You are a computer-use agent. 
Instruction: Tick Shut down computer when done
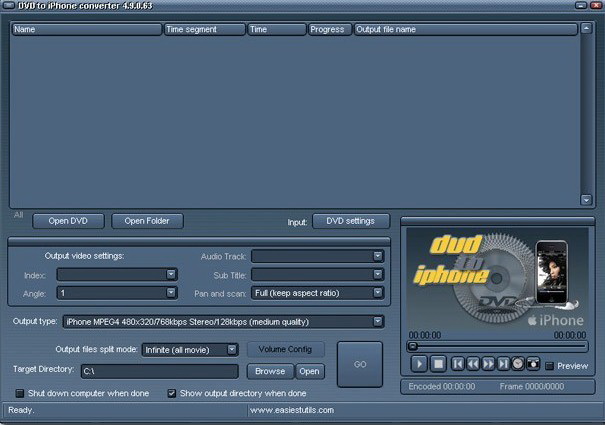(19, 393)
